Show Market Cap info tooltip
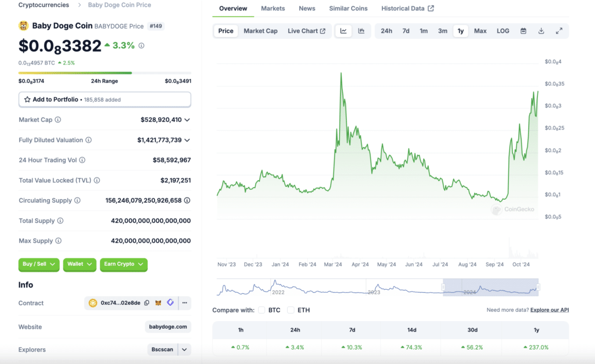 [58, 120]
